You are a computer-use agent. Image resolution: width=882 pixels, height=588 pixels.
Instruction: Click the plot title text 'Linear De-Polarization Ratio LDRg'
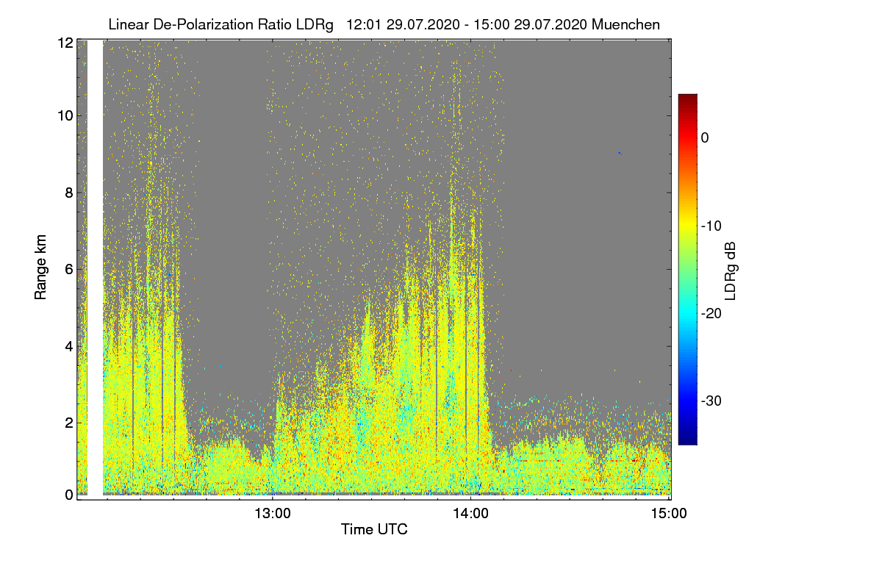pos(220,24)
